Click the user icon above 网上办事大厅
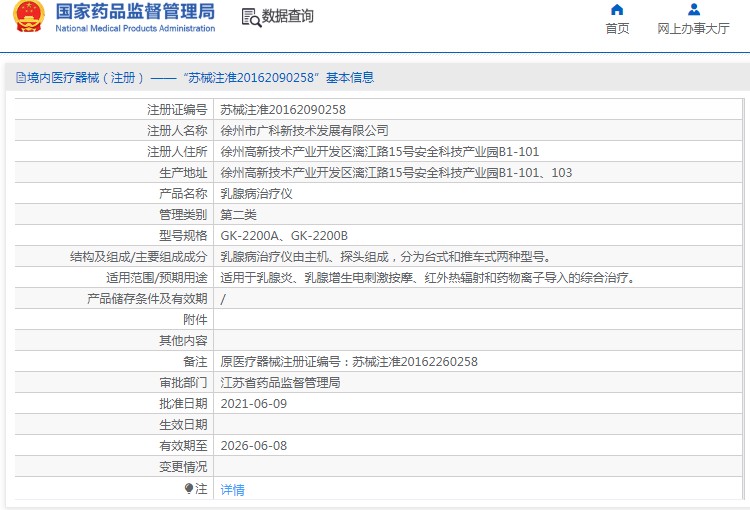Viewport: 750px width, 510px height. coord(693,10)
